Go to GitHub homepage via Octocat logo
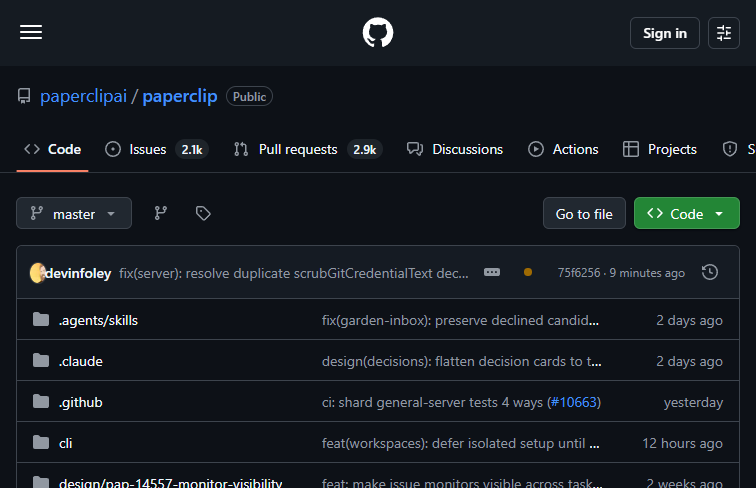756x488 pixels. [x=378, y=33]
